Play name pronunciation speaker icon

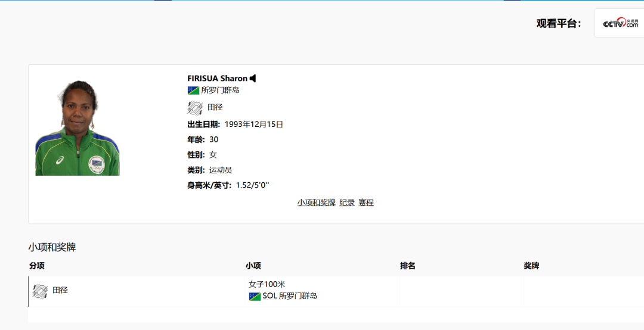pos(253,79)
